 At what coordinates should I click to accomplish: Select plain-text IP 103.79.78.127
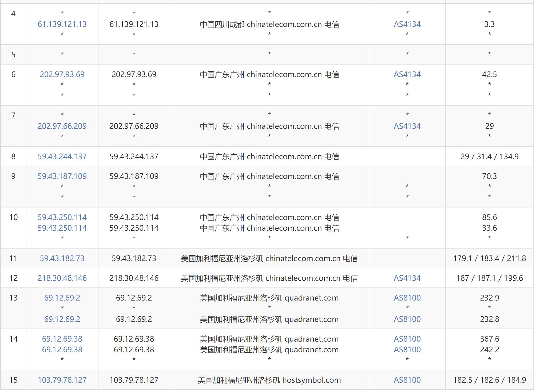point(134,380)
